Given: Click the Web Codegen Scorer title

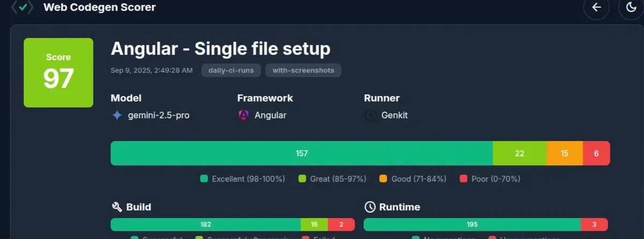Looking at the screenshot, I should (100, 8).
